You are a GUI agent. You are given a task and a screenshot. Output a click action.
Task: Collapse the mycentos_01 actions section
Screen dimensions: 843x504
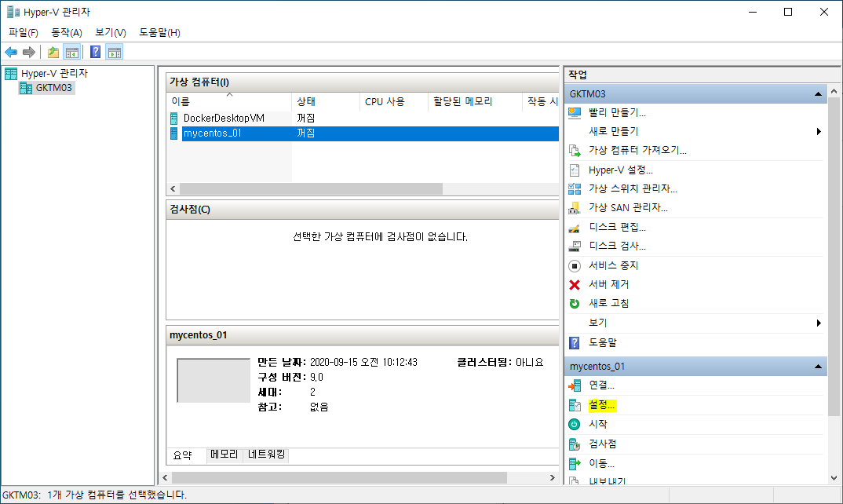818,367
